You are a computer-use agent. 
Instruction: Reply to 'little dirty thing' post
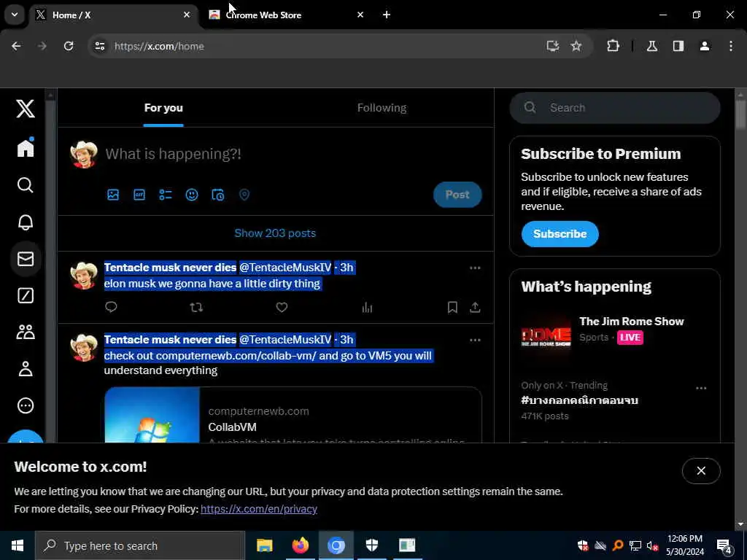[111, 307]
